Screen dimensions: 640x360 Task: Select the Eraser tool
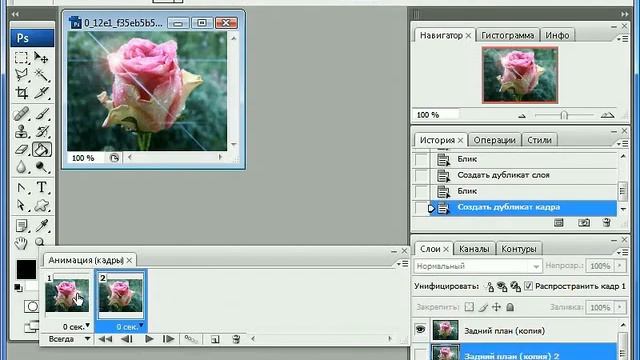coord(21,149)
